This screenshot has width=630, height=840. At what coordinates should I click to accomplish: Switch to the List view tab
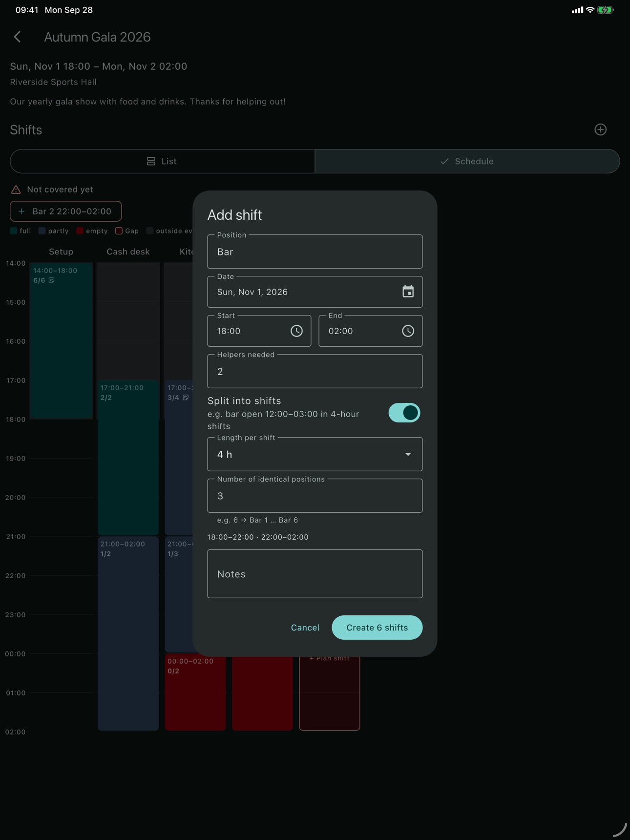pyautogui.click(x=163, y=161)
